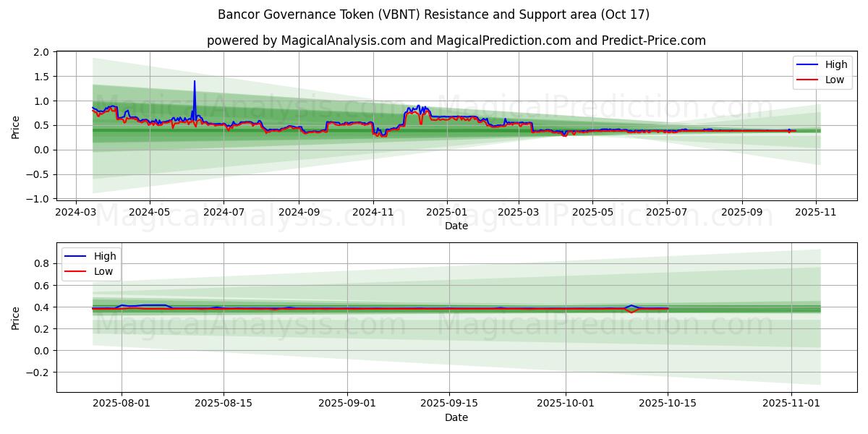
Task: Click the tall price spike near 2024-06 in top chart
Action: [194, 82]
